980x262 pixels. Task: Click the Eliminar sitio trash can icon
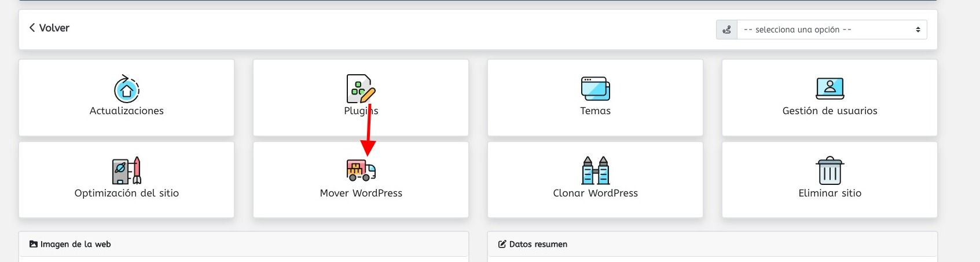pos(829,170)
